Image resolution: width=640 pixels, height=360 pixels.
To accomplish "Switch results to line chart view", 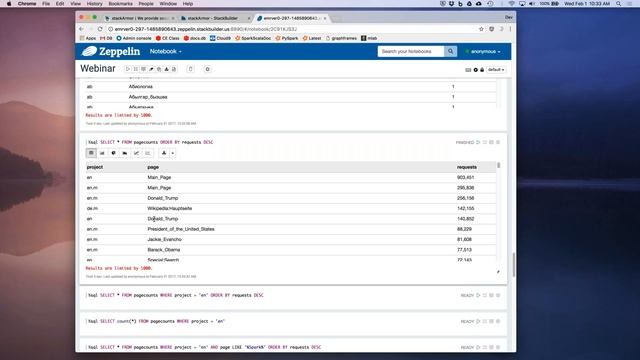I will click(x=136, y=153).
